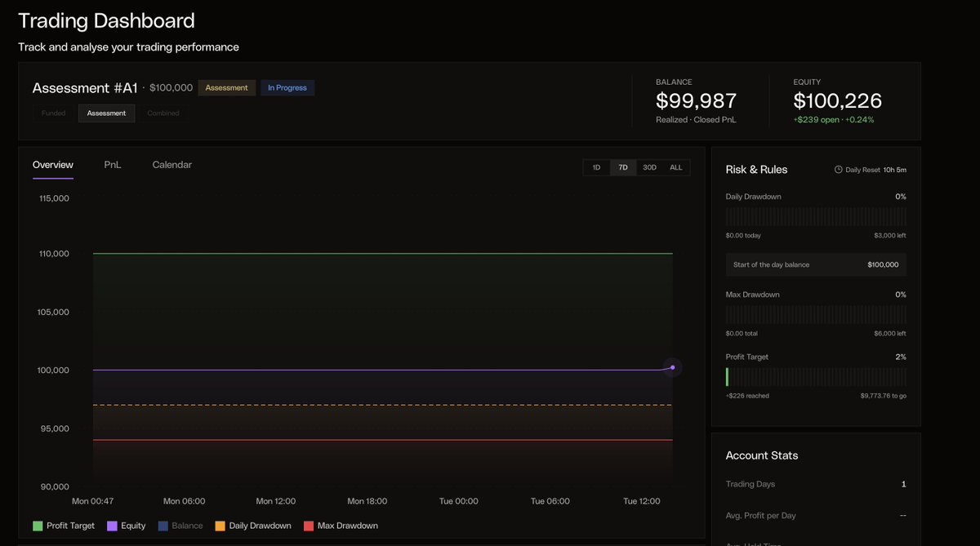Click the Profit Target progress bar
Screen dimensions: 980x546
(816, 377)
